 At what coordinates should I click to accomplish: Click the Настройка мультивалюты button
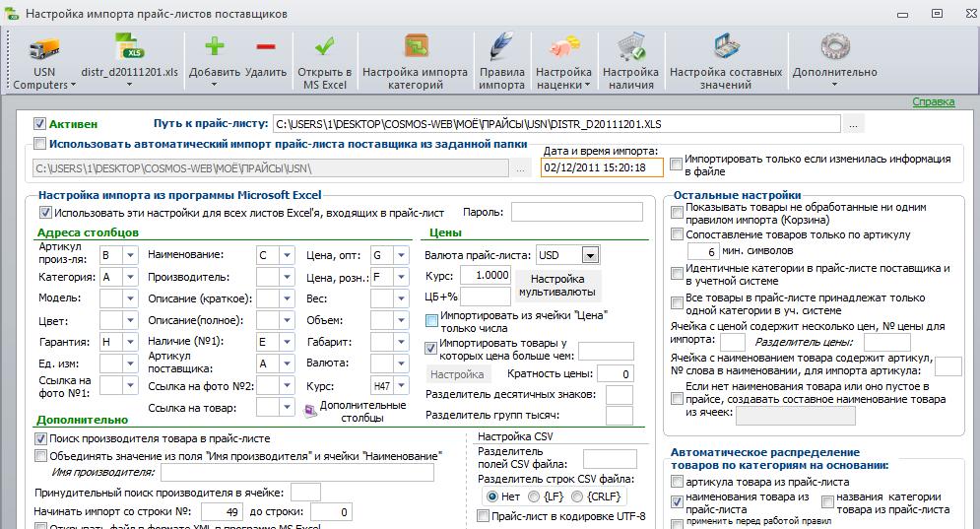(556, 285)
